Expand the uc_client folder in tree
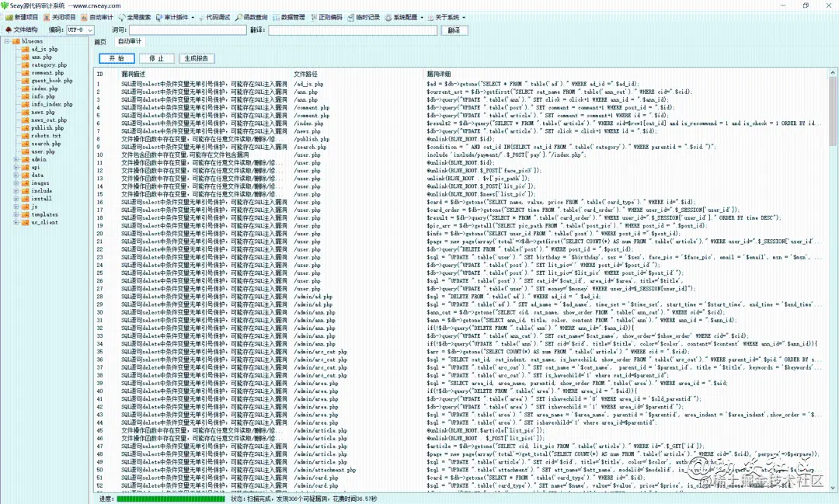839x504 pixels. coord(16,222)
